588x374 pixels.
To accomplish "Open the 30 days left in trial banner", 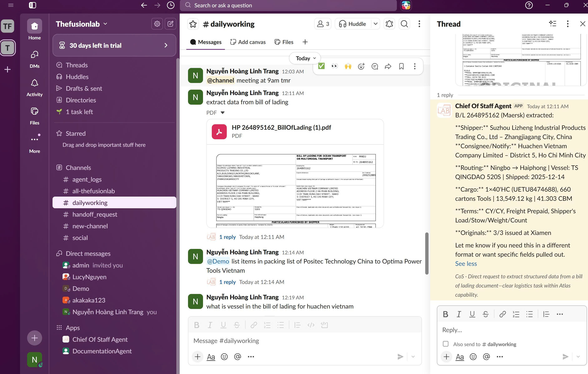I will click(x=114, y=45).
